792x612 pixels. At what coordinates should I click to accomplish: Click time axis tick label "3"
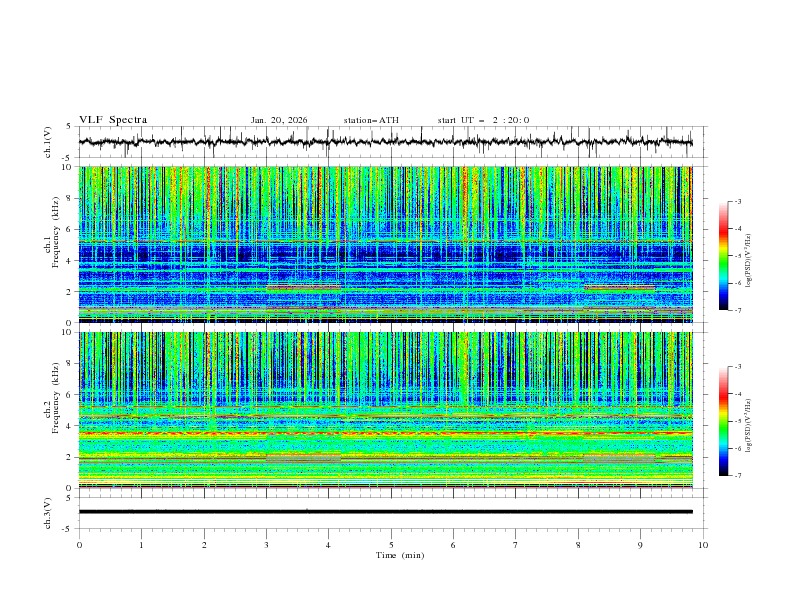click(266, 545)
